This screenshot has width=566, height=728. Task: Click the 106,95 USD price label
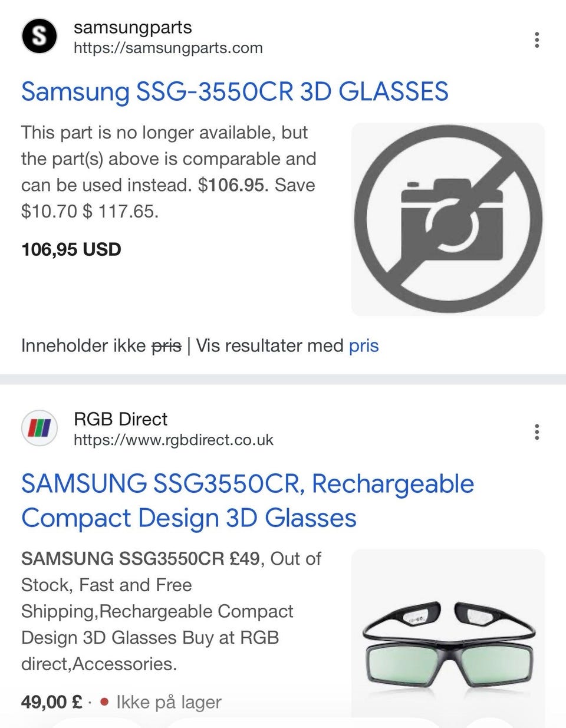click(x=71, y=249)
